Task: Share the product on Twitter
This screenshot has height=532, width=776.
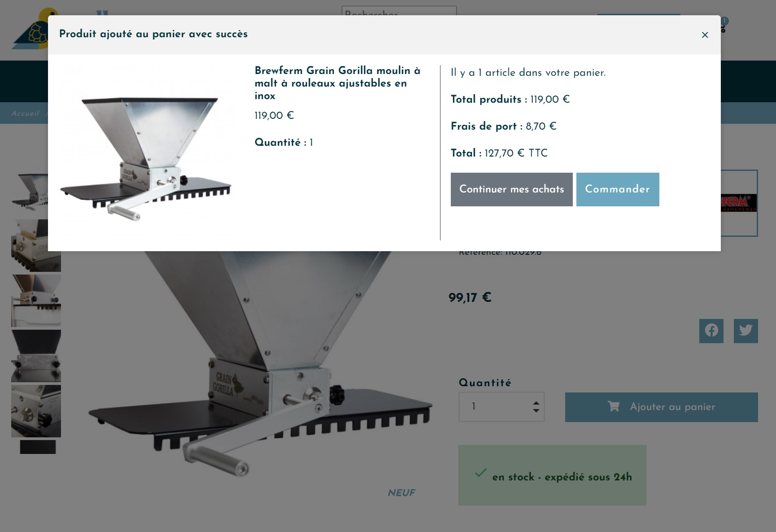Action: [746, 331]
